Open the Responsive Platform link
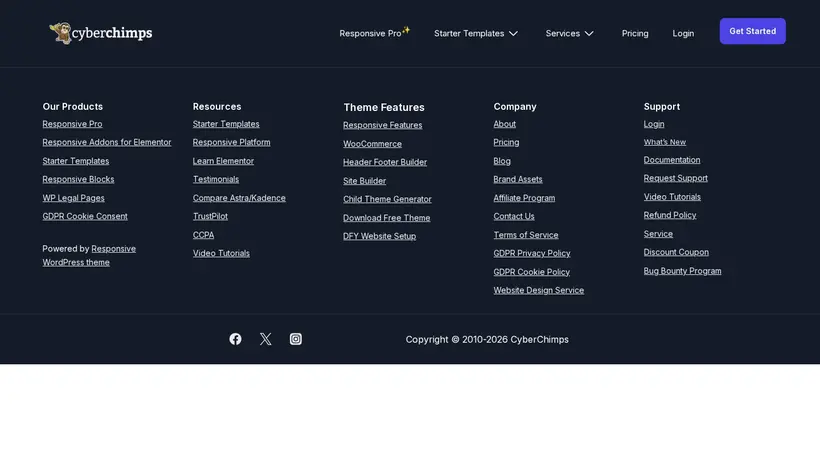 click(232, 142)
